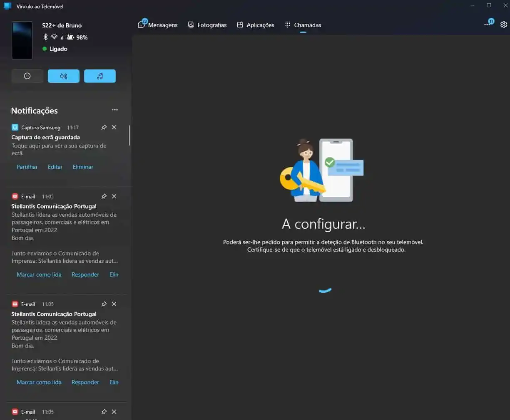Click Editar on the screenshot notification

(55, 167)
